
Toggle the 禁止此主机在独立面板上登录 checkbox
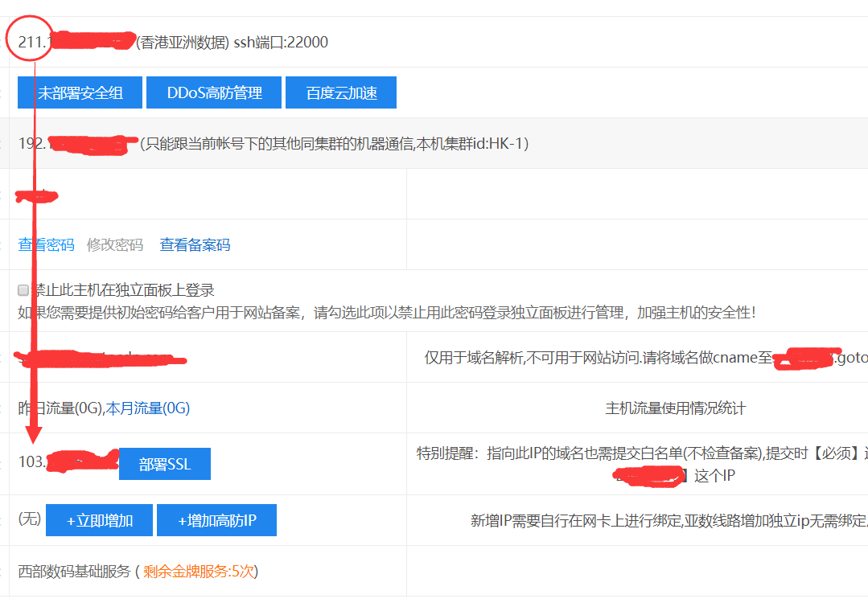click(x=23, y=290)
